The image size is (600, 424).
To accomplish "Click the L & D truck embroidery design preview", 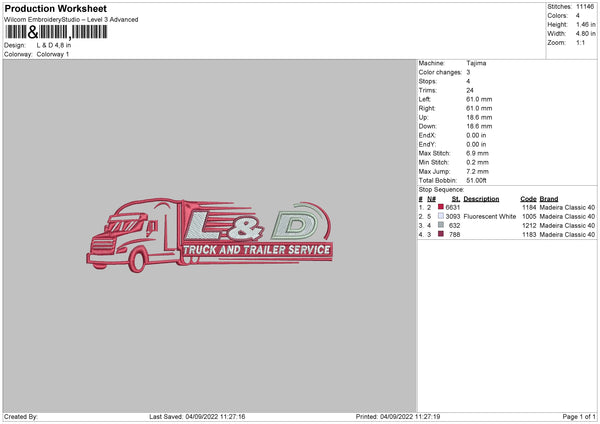I will (x=209, y=235).
